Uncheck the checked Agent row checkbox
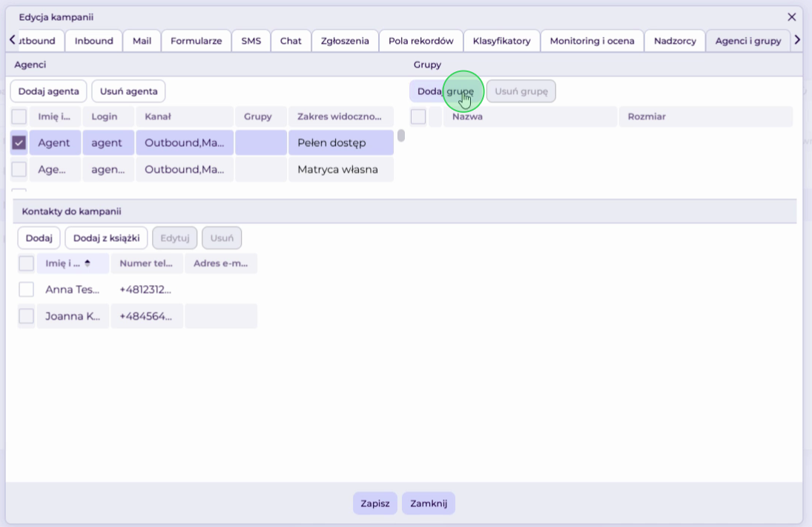812x527 pixels. 19,143
